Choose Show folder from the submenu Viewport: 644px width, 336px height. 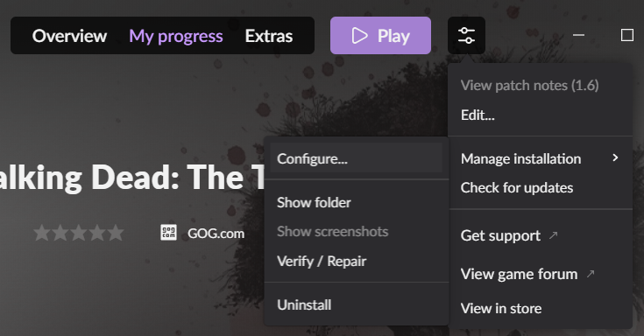click(x=356, y=202)
